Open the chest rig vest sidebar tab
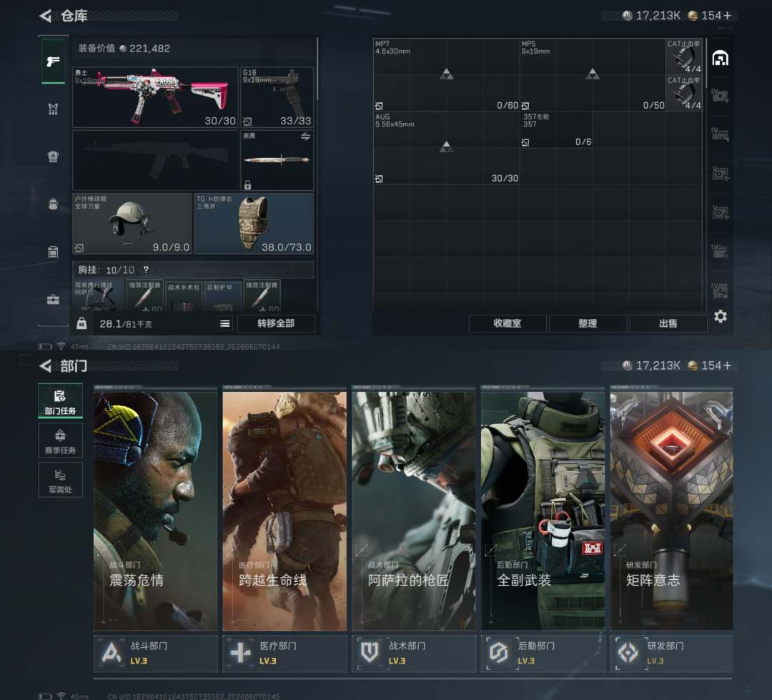Image resolution: width=772 pixels, height=700 pixels. click(53, 109)
